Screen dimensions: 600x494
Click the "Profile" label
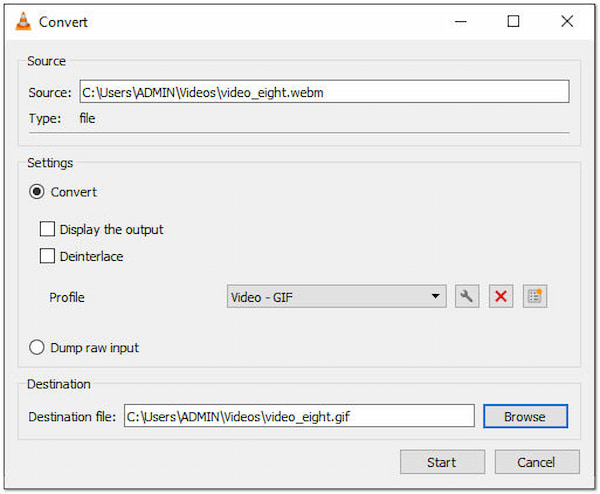[67, 297]
